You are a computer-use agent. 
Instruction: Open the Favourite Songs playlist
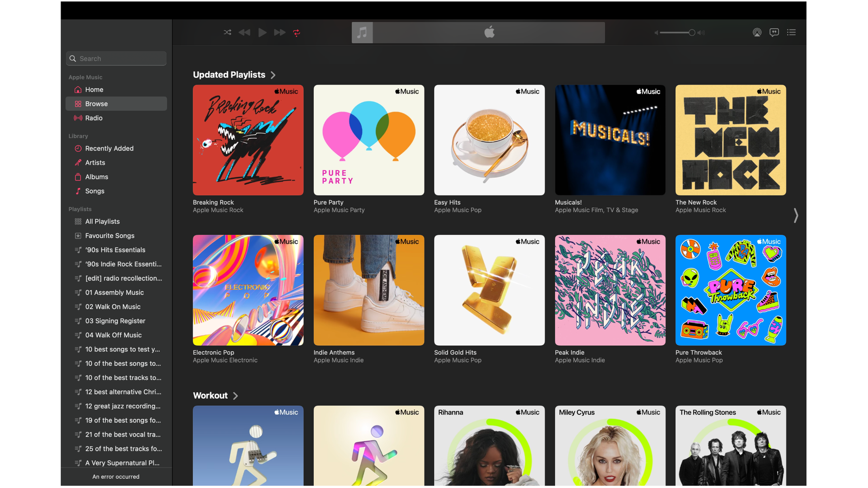click(110, 235)
